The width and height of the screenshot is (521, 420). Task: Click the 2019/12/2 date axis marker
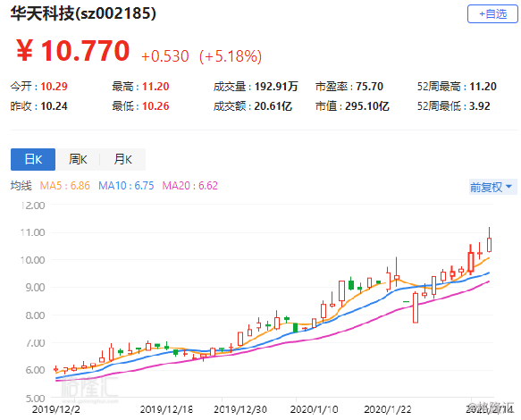click(56, 409)
